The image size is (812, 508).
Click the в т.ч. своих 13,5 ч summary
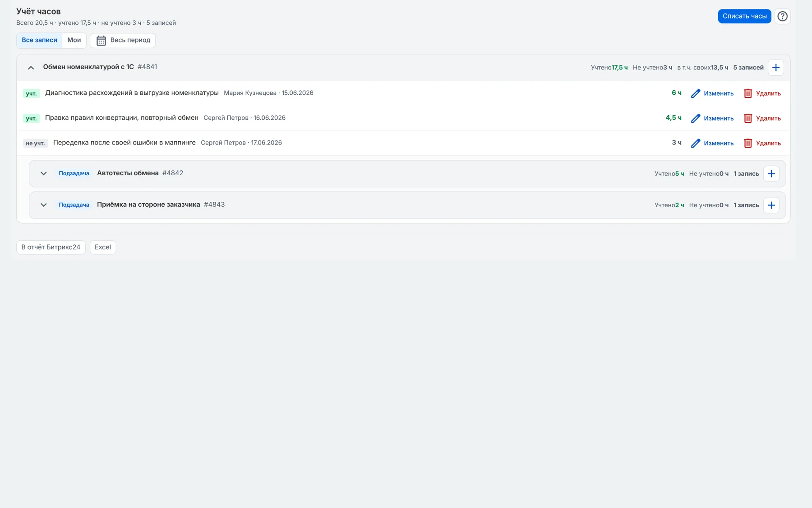coord(702,68)
